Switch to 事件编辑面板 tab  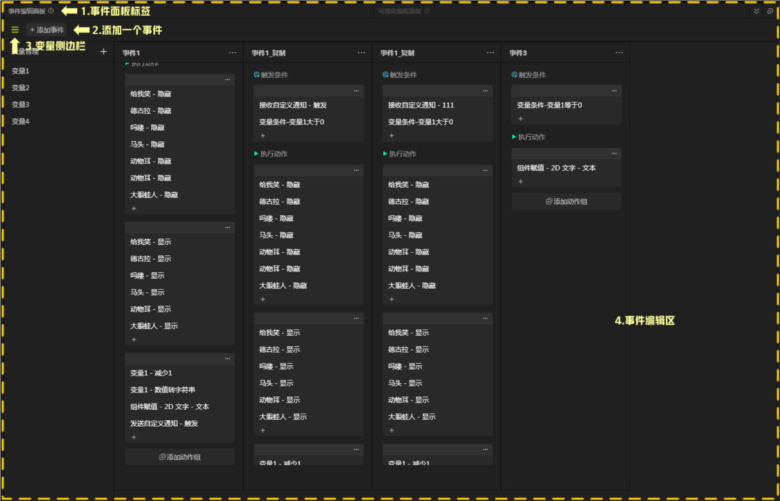[27, 11]
